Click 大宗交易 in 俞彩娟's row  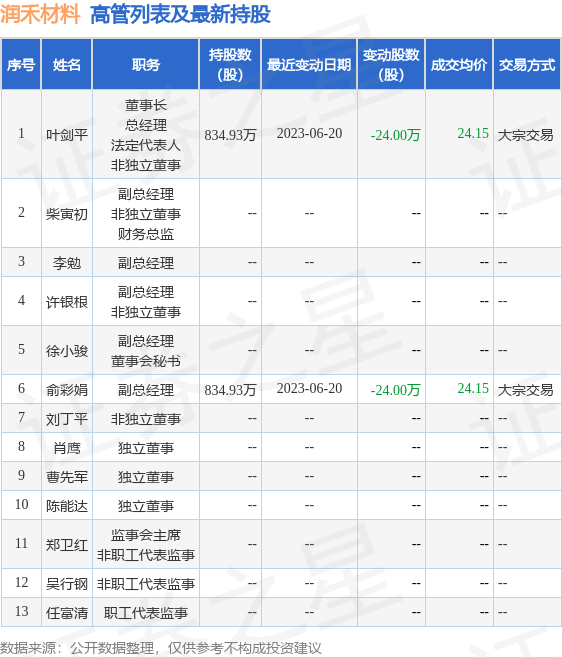point(526,390)
